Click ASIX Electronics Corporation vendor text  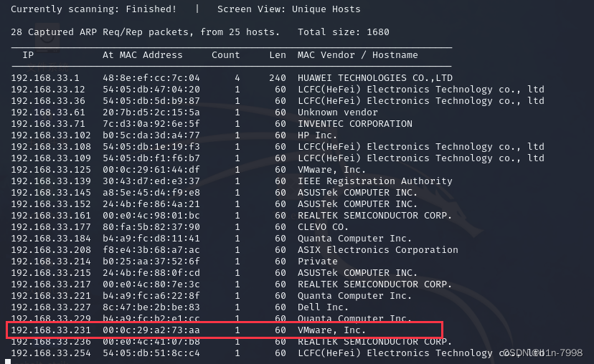[x=378, y=250]
